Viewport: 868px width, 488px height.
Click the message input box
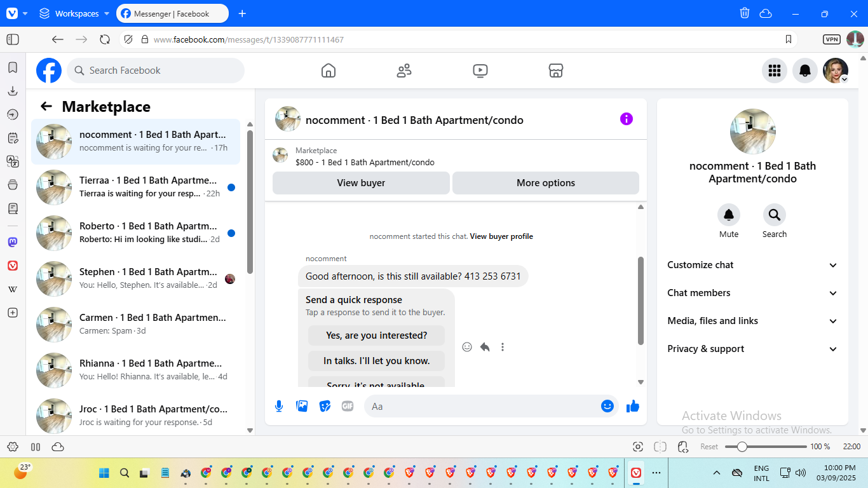[x=482, y=406]
